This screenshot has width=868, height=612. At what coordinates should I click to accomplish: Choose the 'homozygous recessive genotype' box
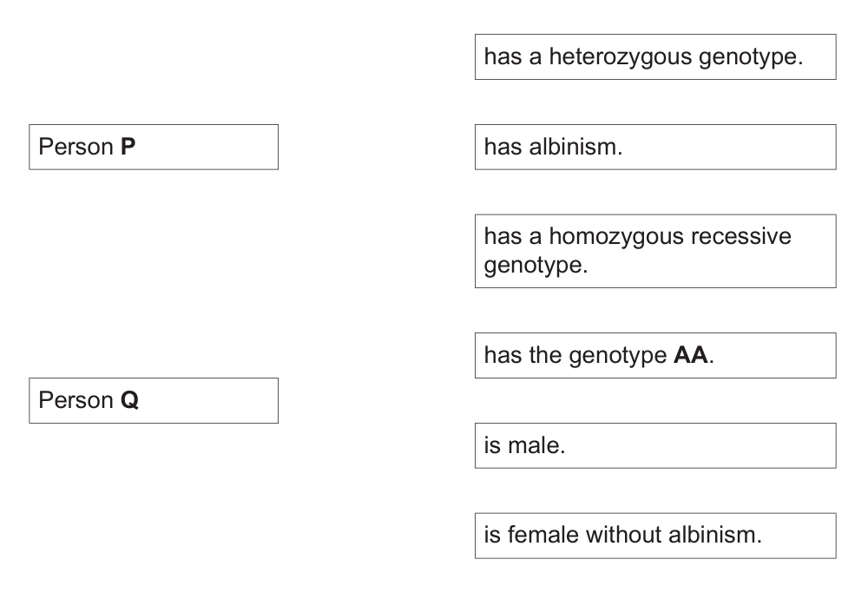[655, 251]
